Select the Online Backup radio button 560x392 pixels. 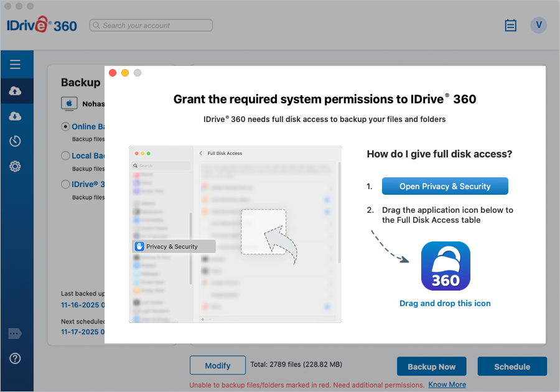point(65,126)
